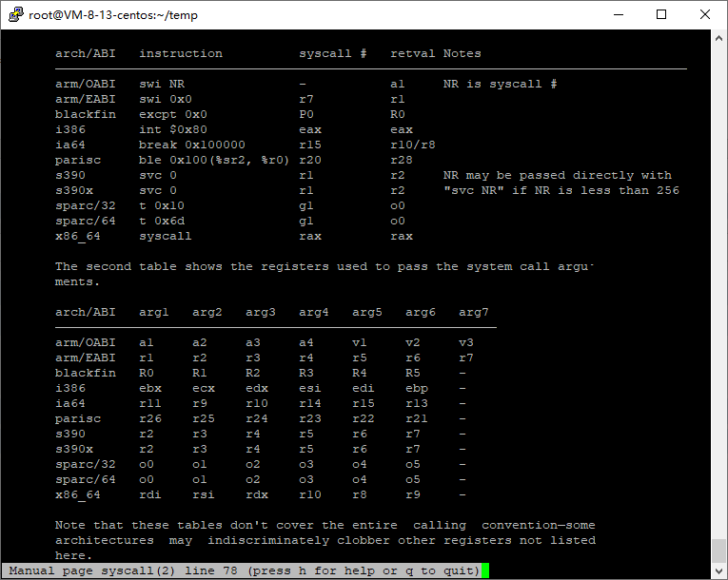Click 'P0' in the blackfin syscall row
Image resolution: width=728 pixels, height=580 pixels.
(306, 115)
